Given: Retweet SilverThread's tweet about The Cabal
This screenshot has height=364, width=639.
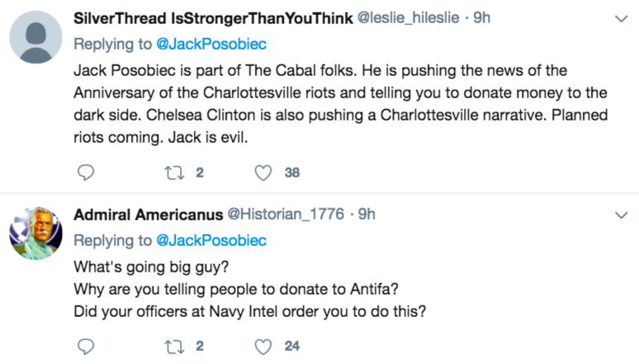Looking at the screenshot, I should (175, 173).
